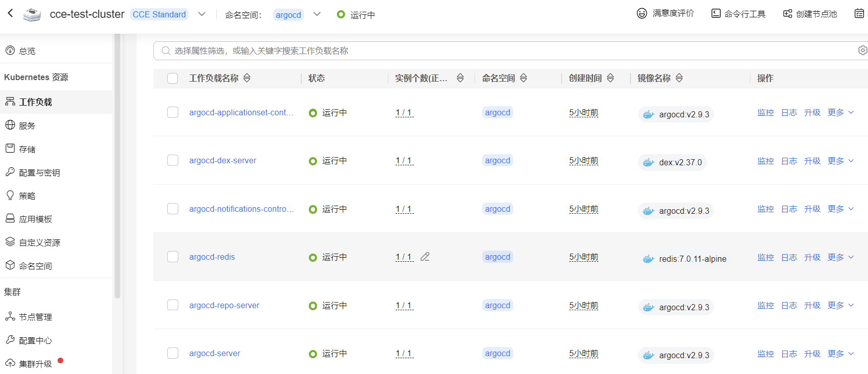Check the argocd-redis row checkbox
Viewport: 868px width, 374px height.
[173, 257]
